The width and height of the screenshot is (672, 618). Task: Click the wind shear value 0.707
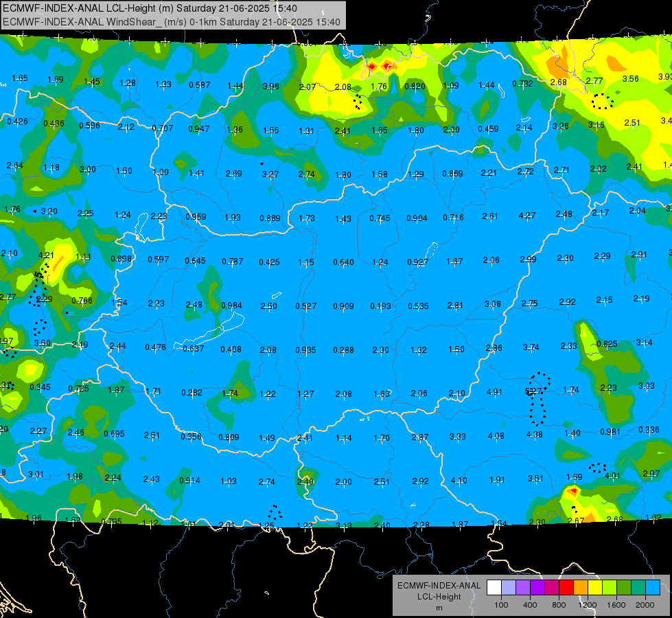pos(163,128)
